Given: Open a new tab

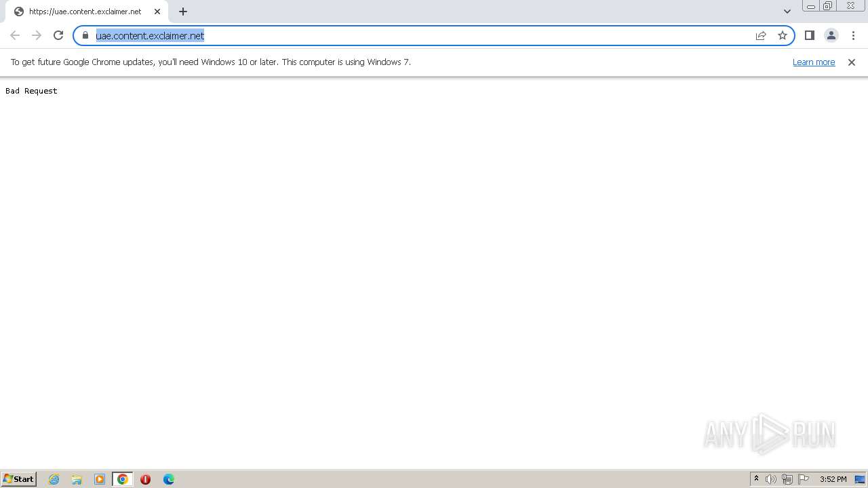Looking at the screenshot, I should 183,12.
